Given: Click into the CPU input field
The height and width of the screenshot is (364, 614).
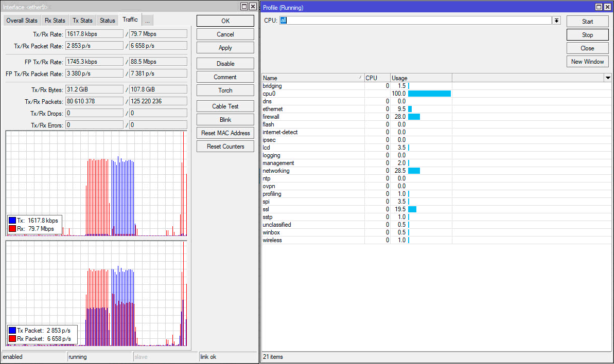Looking at the screenshot, I should (415, 21).
